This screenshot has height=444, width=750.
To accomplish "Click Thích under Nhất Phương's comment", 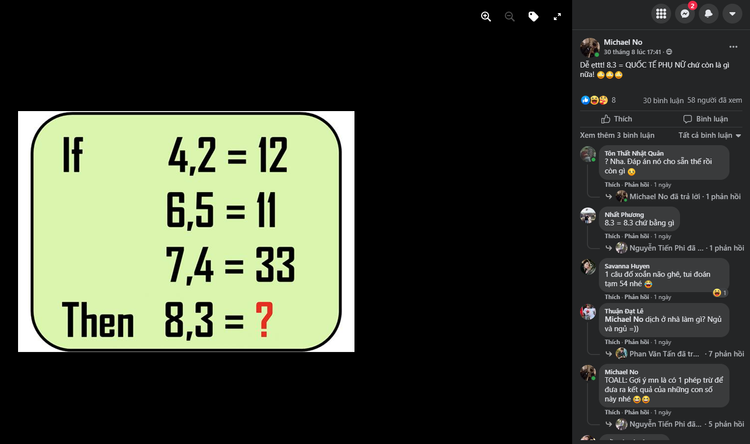I will (611, 235).
